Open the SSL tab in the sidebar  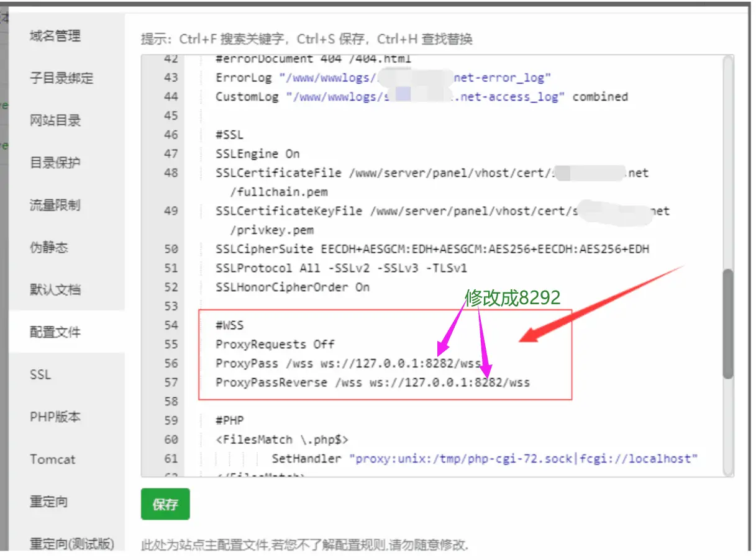tap(40, 374)
